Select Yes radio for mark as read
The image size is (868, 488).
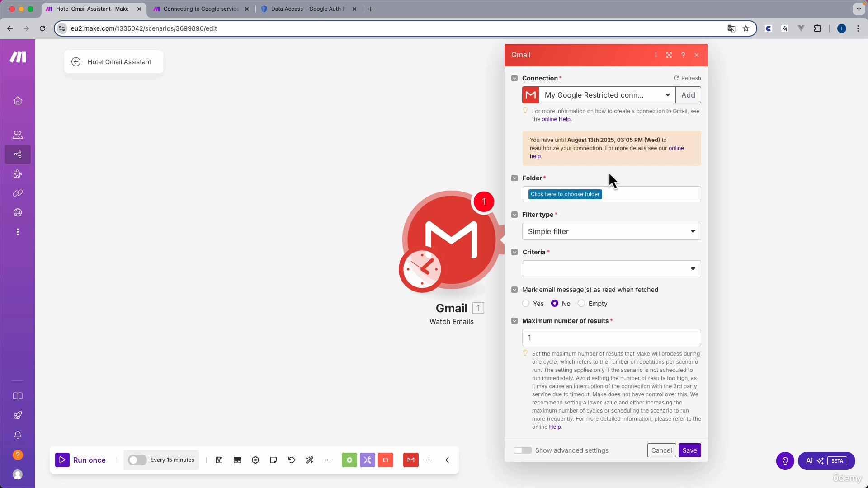526,304
